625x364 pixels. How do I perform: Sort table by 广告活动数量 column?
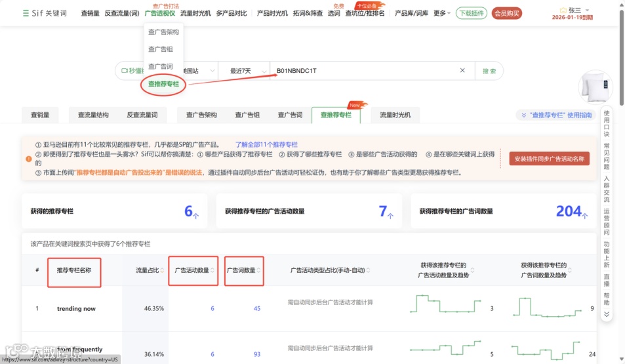(x=212, y=270)
